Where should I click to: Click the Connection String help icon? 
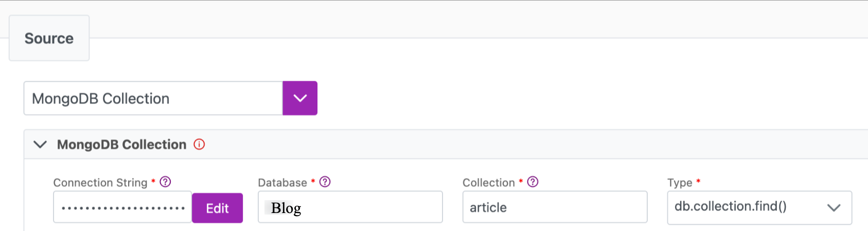tap(165, 182)
